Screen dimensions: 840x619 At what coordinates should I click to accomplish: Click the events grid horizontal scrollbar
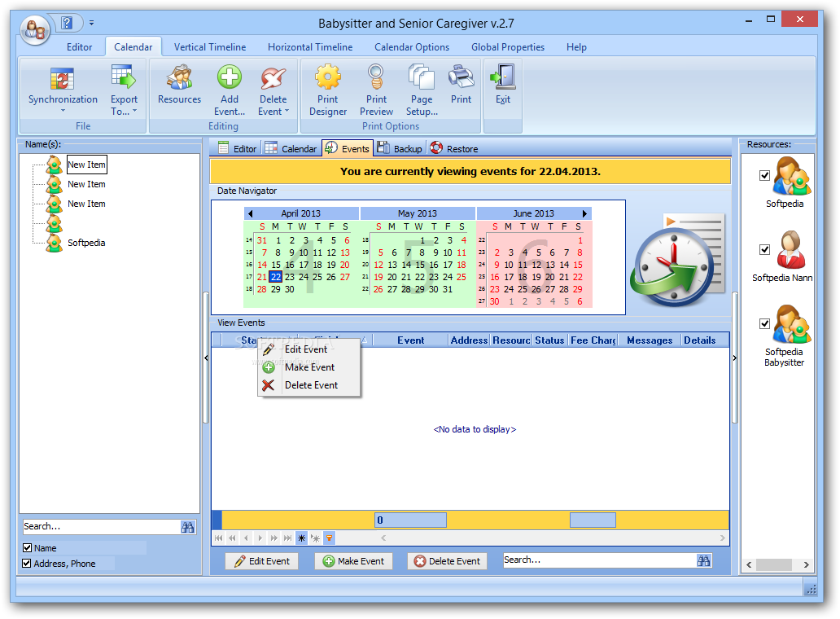point(553,538)
